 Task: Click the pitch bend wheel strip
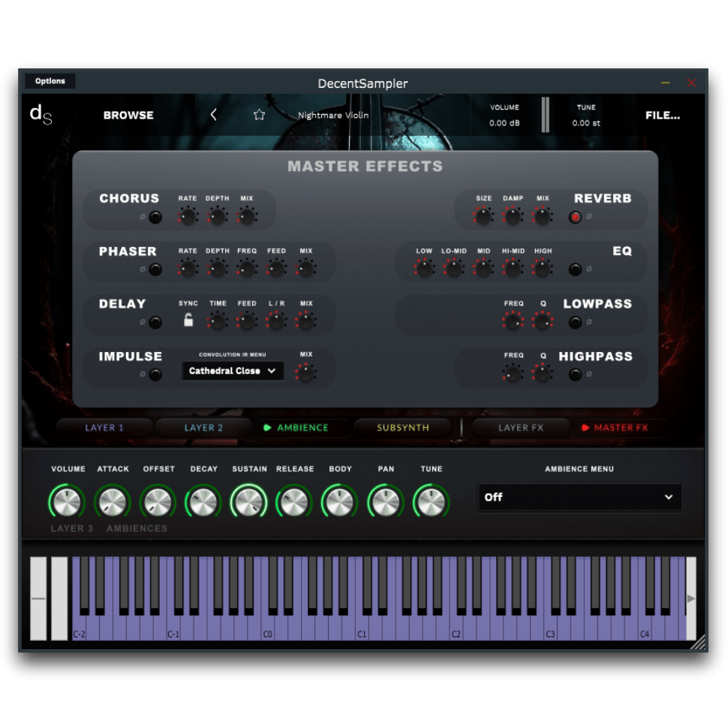point(38,598)
